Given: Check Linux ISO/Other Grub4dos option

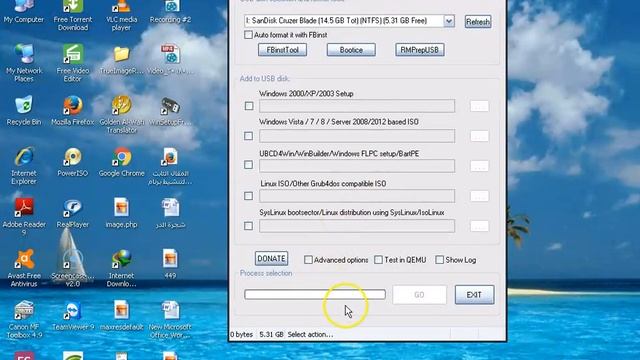Looking at the screenshot, I should 248,196.
